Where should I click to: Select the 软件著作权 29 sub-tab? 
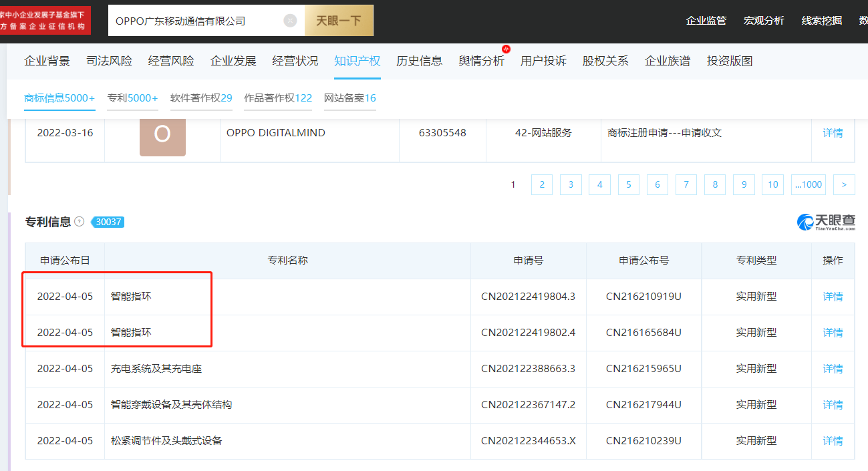point(201,98)
